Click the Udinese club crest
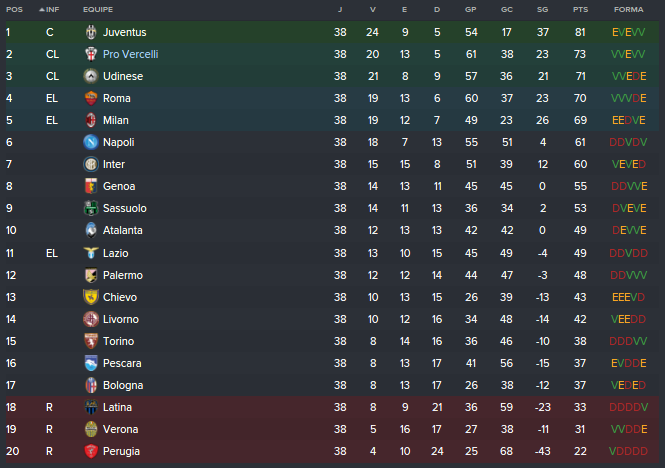 click(90, 76)
